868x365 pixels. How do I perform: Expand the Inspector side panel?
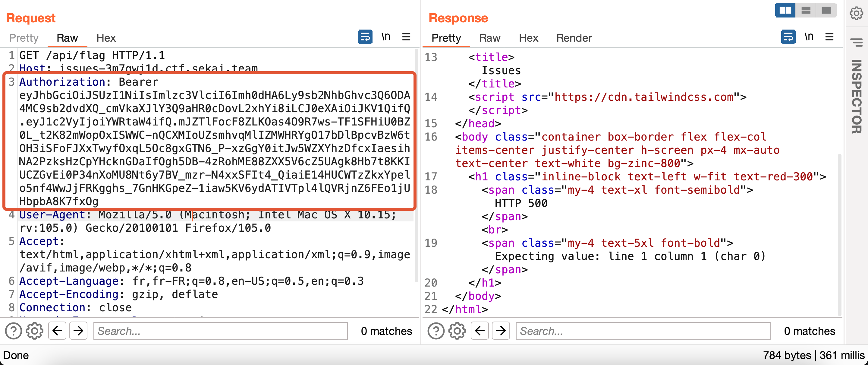(856, 97)
